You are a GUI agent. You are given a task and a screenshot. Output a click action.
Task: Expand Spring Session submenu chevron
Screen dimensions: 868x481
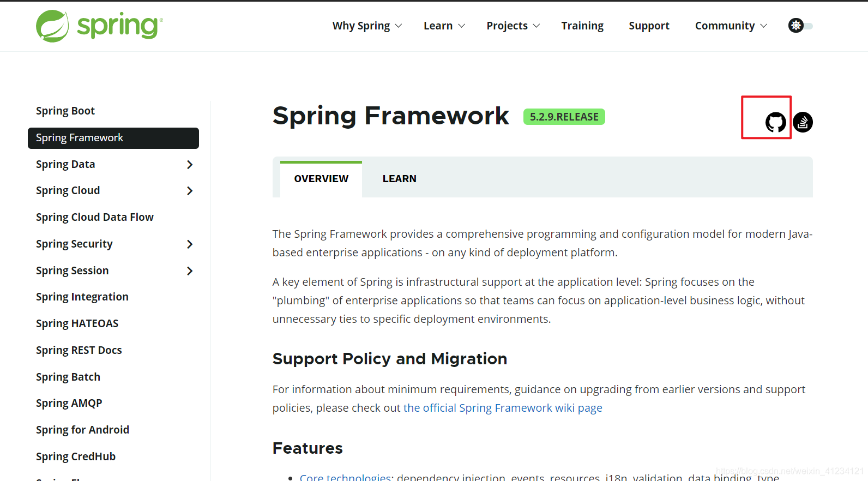(x=190, y=271)
